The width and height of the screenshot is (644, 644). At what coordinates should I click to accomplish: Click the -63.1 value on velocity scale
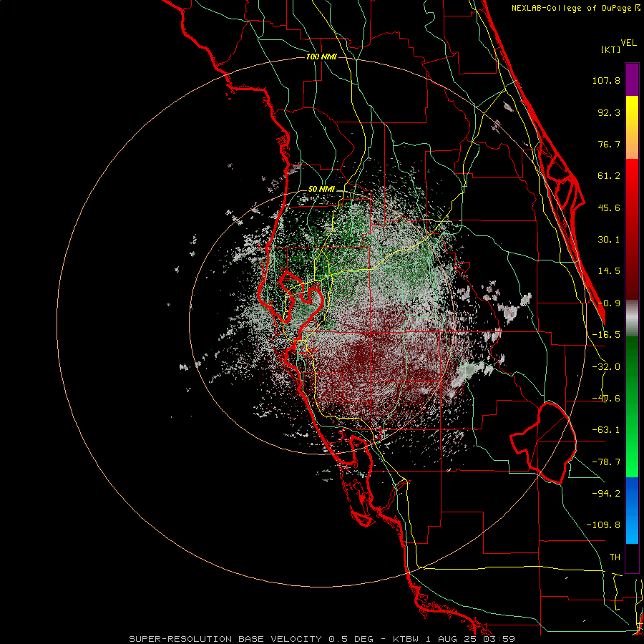606,430
